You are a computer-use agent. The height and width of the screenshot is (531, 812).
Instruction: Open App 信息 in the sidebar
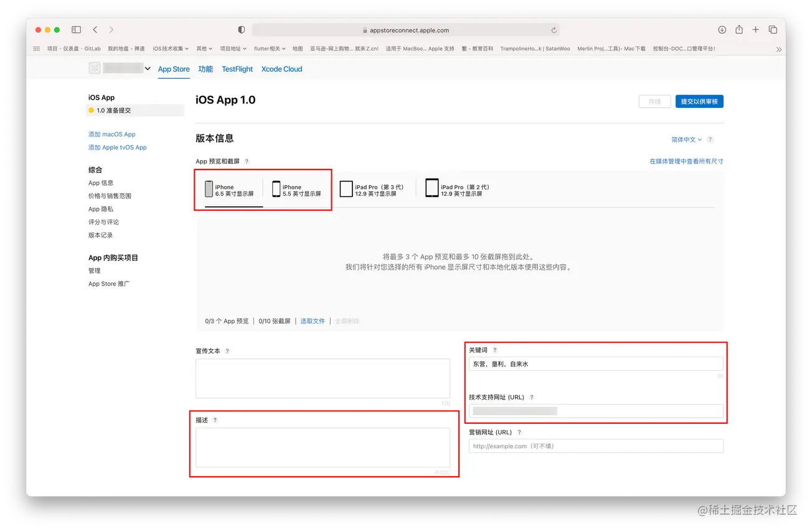pos(101,183)
